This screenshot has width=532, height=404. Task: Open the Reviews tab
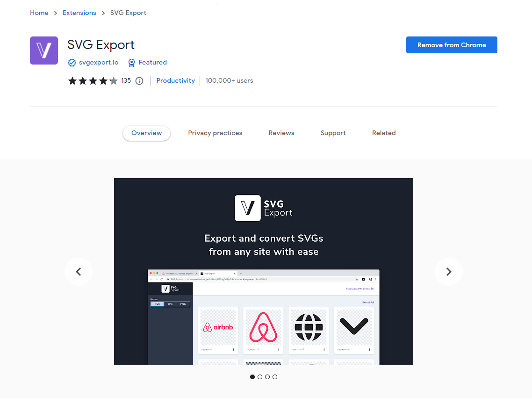coord(281,133)
